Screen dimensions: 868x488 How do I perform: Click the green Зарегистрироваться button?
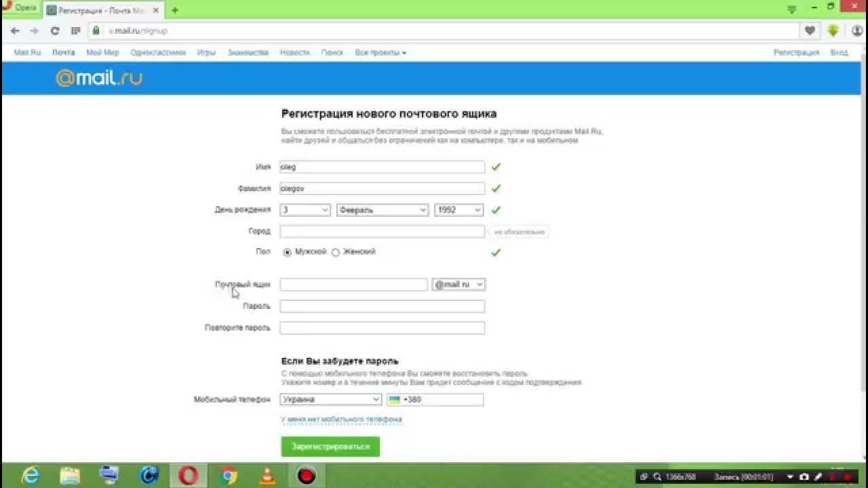tap(331, 447)
